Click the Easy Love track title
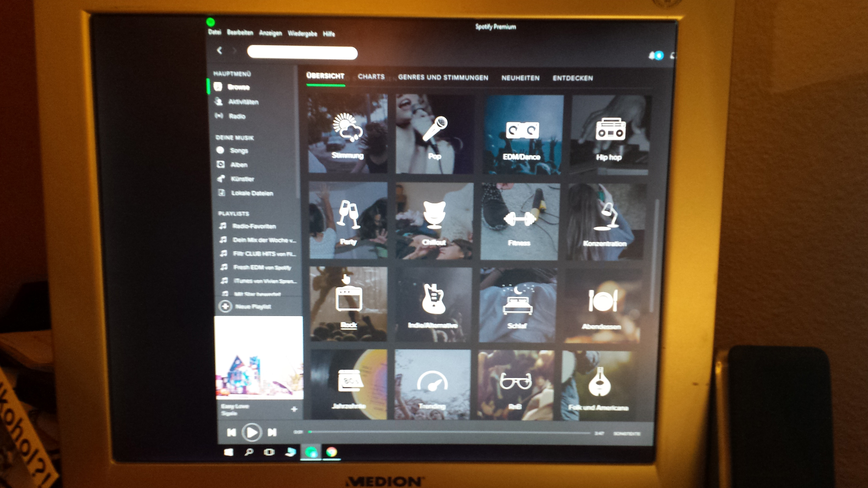Image resolution: width=868 pixels, height=488 pixels. (235, 406)
